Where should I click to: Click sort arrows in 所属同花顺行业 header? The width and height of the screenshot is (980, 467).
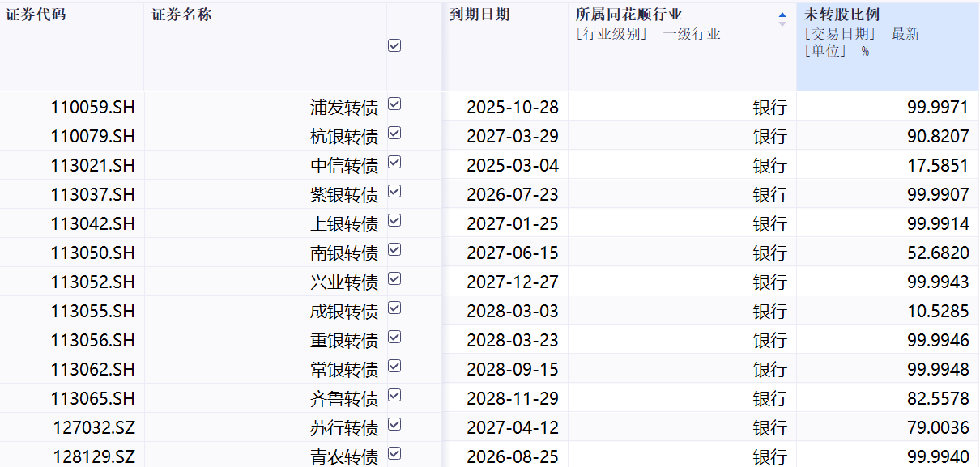coord(782,19)
